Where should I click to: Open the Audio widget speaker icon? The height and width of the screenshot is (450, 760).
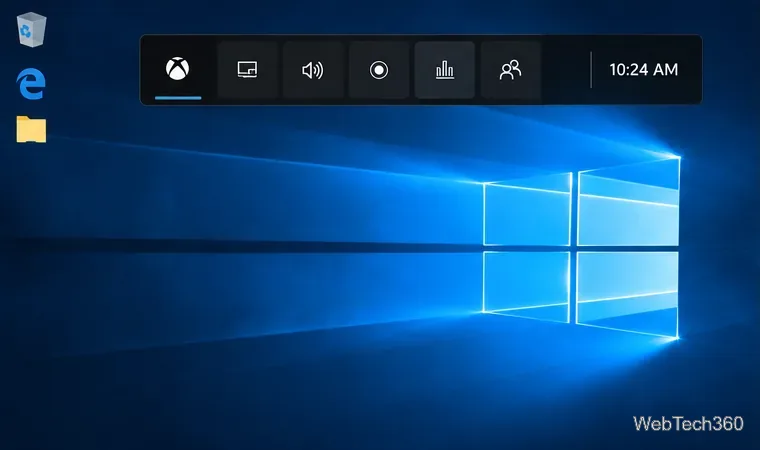[x=313, y=70]
